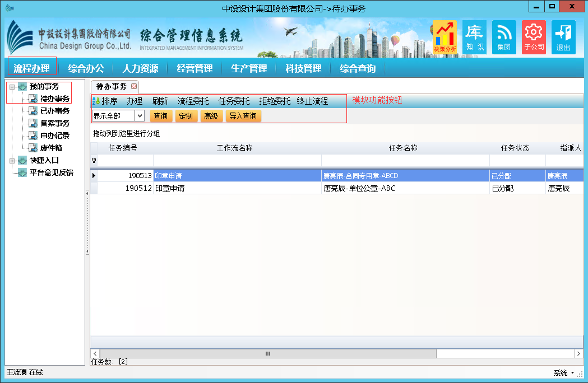Open the 显示全部 dropdown arrow
Viewport: 588px width, 383px height.
140,116
